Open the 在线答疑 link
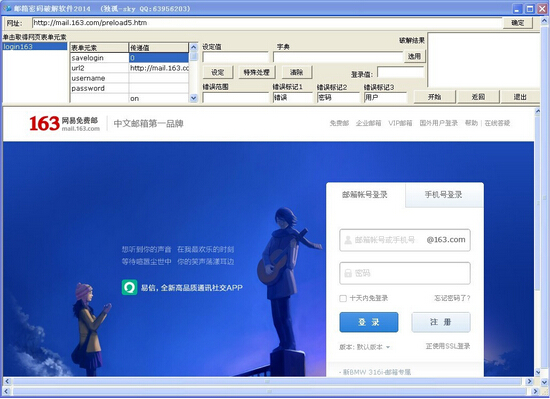The height and width of the screenshot is (399, 550). click(497, 123)
